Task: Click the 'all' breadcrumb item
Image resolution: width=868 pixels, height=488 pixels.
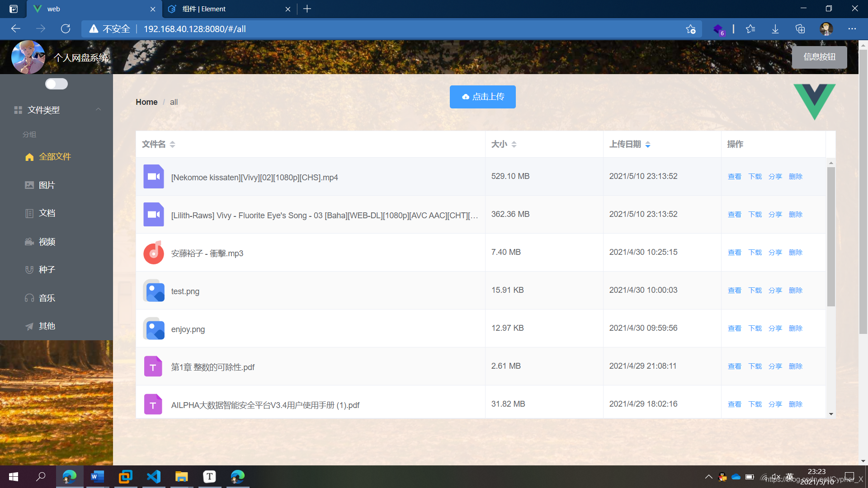Action: coord(174,102)
